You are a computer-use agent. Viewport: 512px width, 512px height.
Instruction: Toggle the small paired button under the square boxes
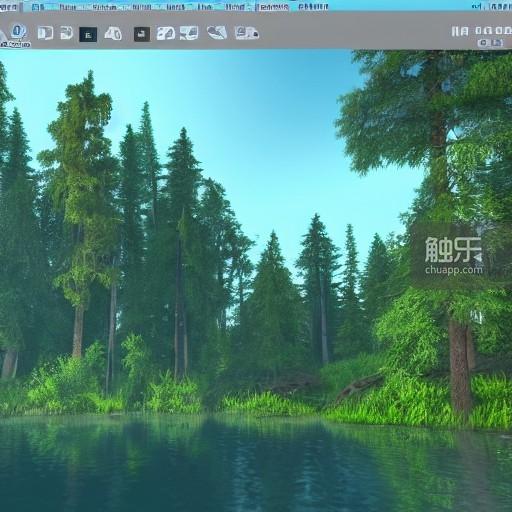tap(490, 43)
